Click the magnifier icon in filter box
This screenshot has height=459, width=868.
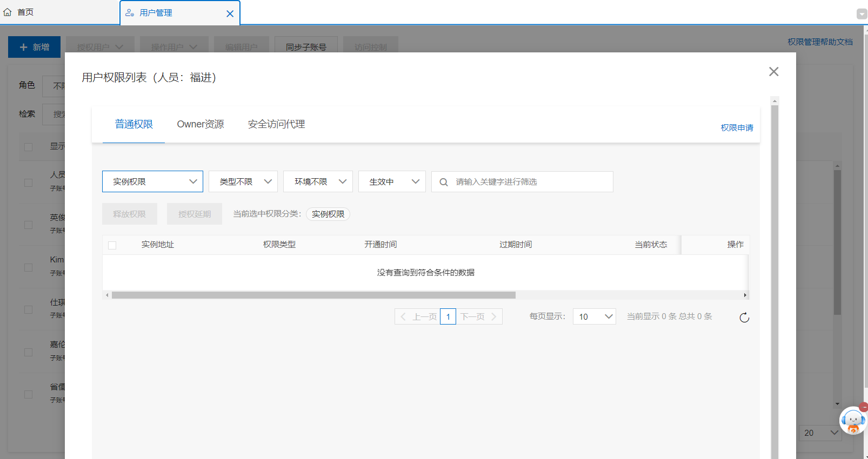[444, 182]
